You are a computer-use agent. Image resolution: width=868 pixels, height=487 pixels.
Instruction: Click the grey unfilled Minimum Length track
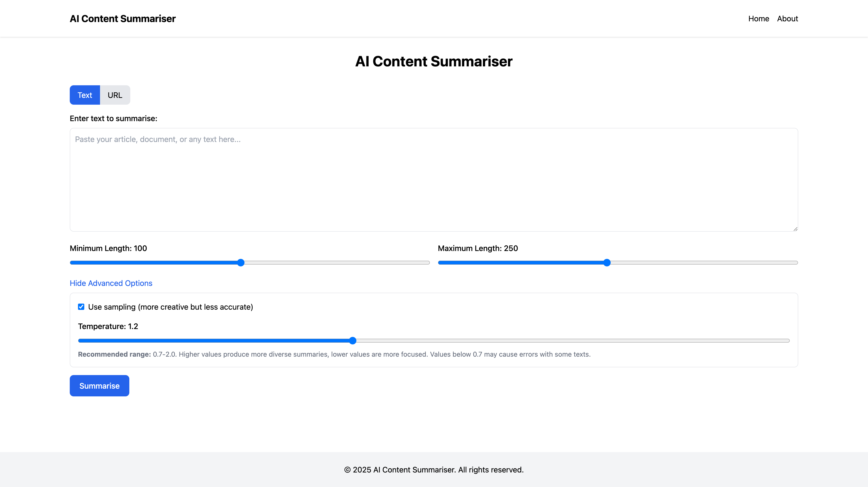coord(337,263)
